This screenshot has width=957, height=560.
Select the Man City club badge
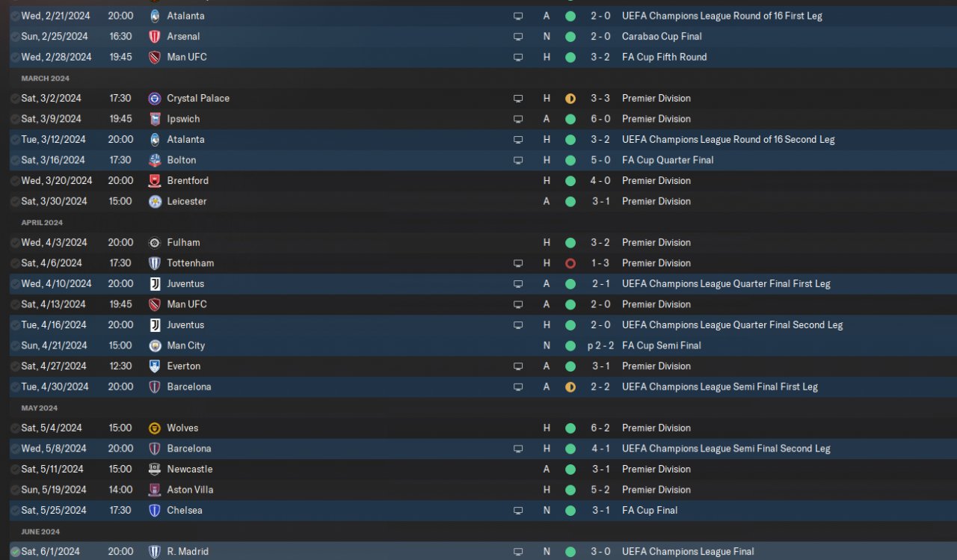(155, 345)
